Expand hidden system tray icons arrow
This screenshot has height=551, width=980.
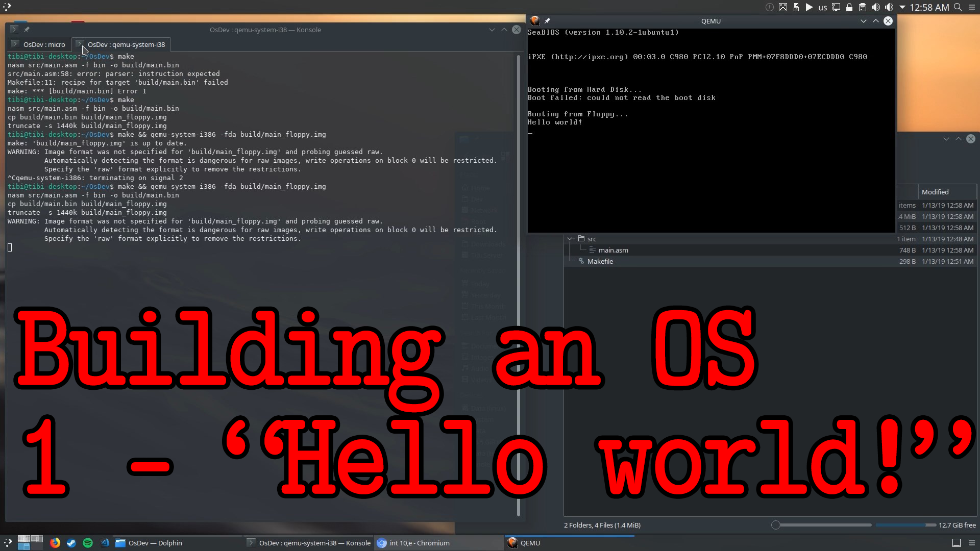pos(902,7)
